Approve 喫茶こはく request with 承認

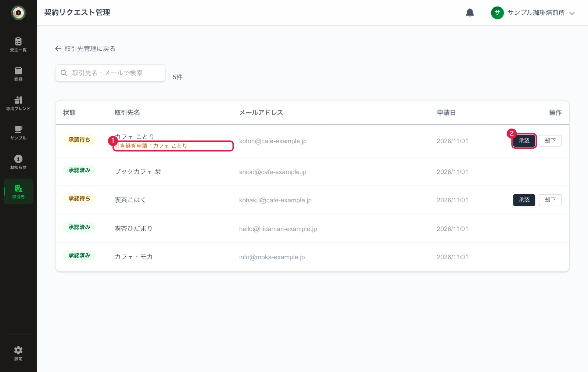coord(524,200)
